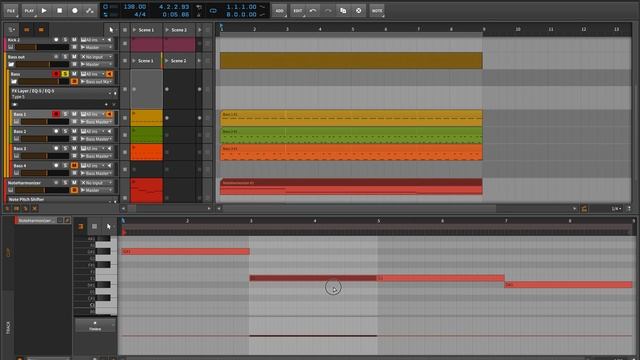Open the NOTE menu
640x360 pixels.
click(x=377, y=11)
